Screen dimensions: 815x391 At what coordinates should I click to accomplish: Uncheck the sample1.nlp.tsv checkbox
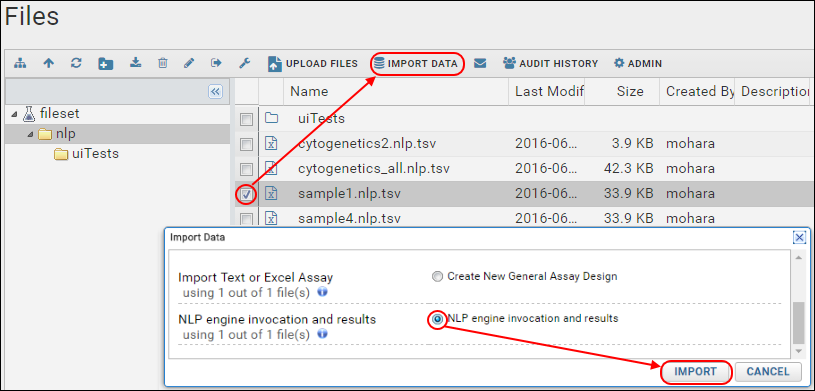246,194
